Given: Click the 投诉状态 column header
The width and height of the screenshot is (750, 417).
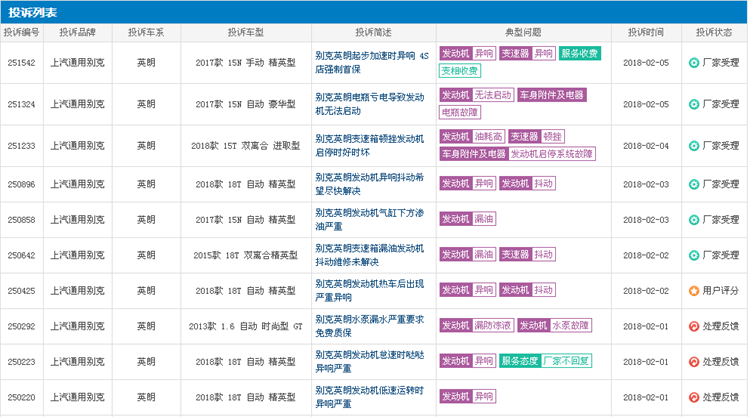Looking at the screenshot, I should click(714, 33).
